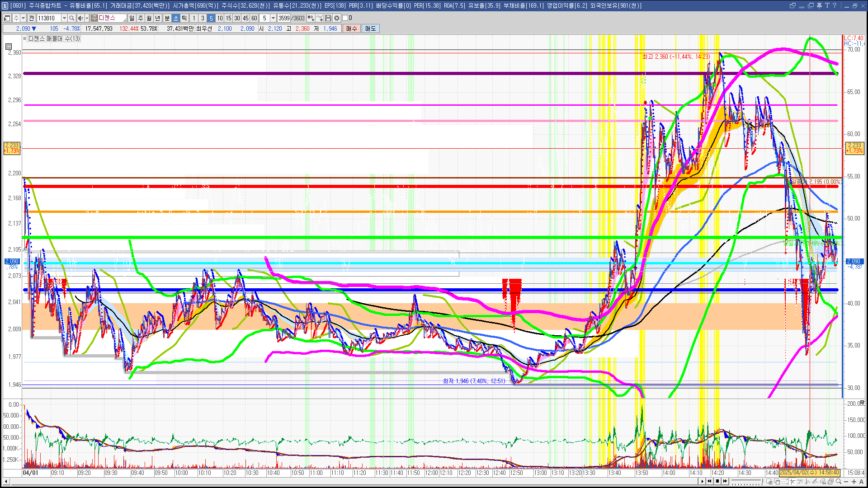Click the data grid icon above price axis
Screen dimensions: 868x488
point(9,46)
